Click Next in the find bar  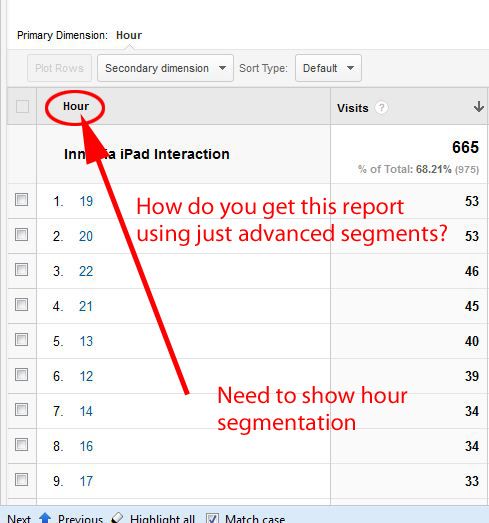coord(19,519)
